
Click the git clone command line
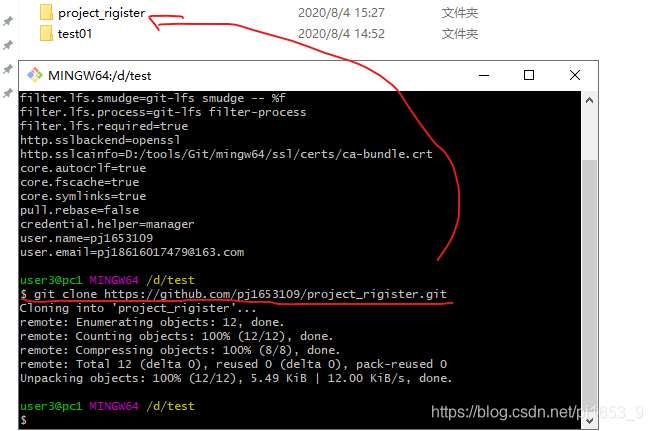pyautogui.click(x=233, y=294)
